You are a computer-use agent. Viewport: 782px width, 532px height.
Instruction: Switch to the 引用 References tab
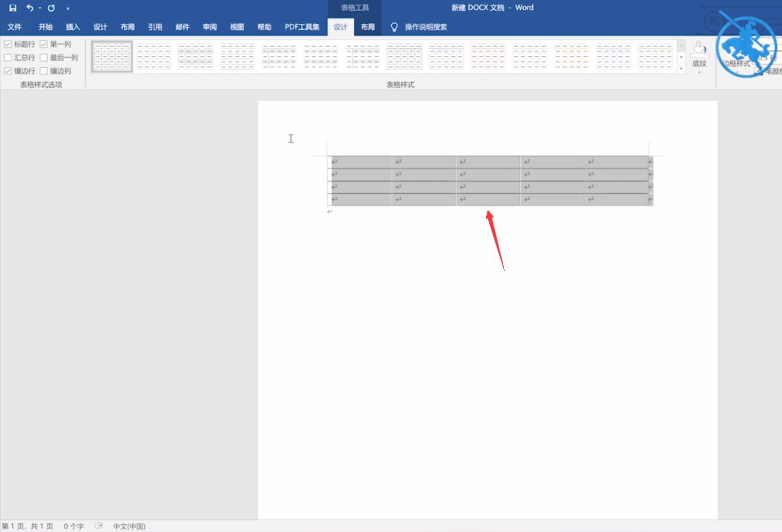tap(155, 27)
